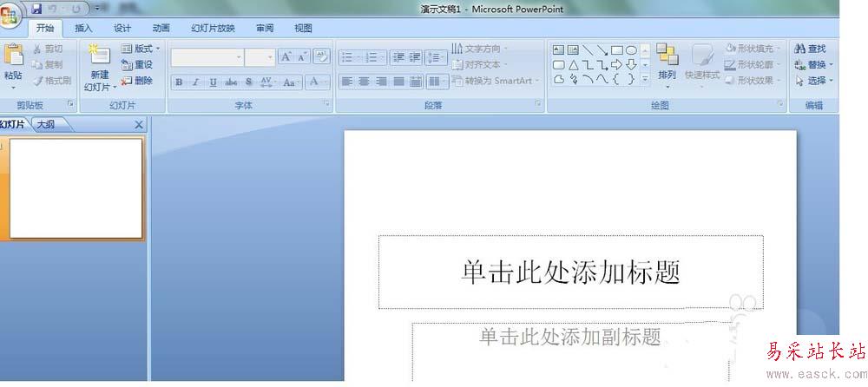Toggle italic formatting
Screen dimensions: 868x387
pos(195,82)
